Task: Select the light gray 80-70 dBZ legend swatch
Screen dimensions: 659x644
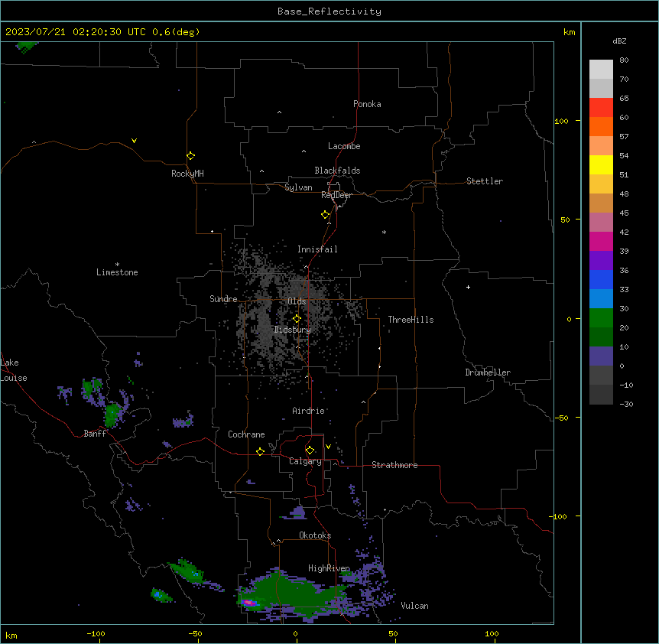Action: tap(601, 70)
